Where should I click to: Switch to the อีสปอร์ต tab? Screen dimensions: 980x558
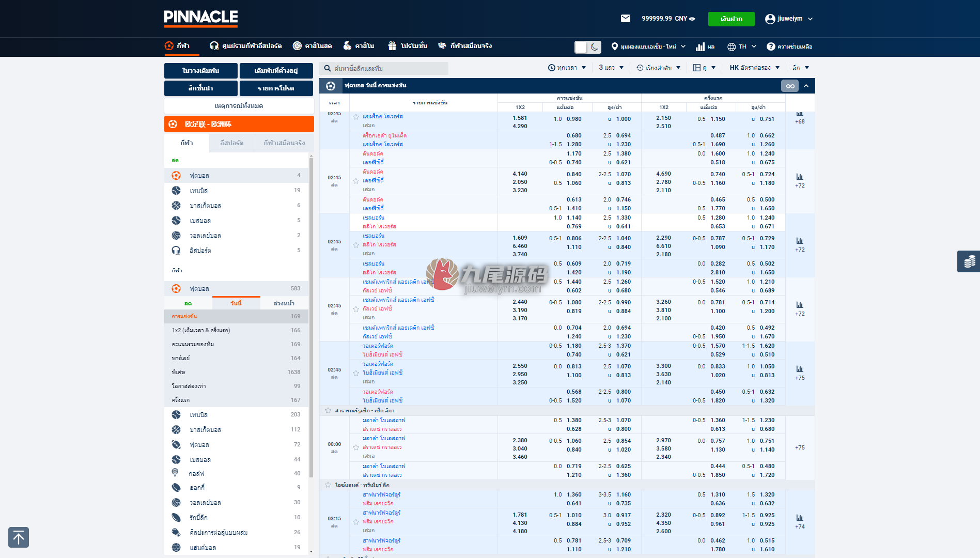(231, 143)
